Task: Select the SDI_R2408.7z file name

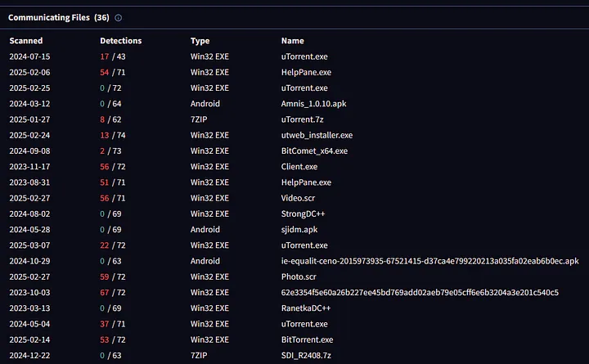Action: [306, 355]
